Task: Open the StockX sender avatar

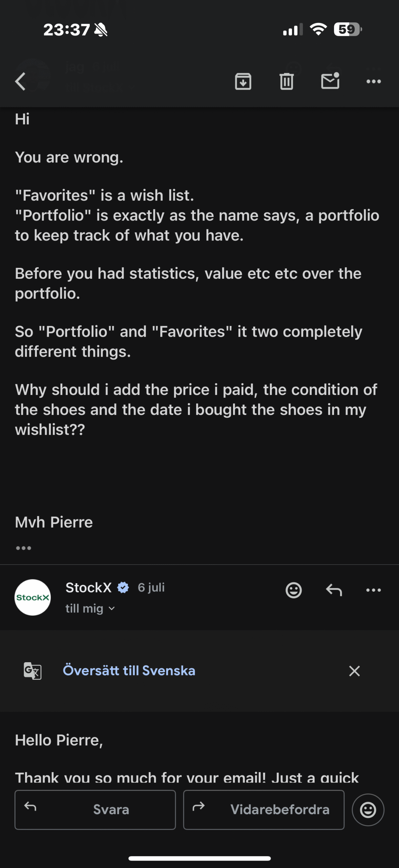Action: coord(33,597)
